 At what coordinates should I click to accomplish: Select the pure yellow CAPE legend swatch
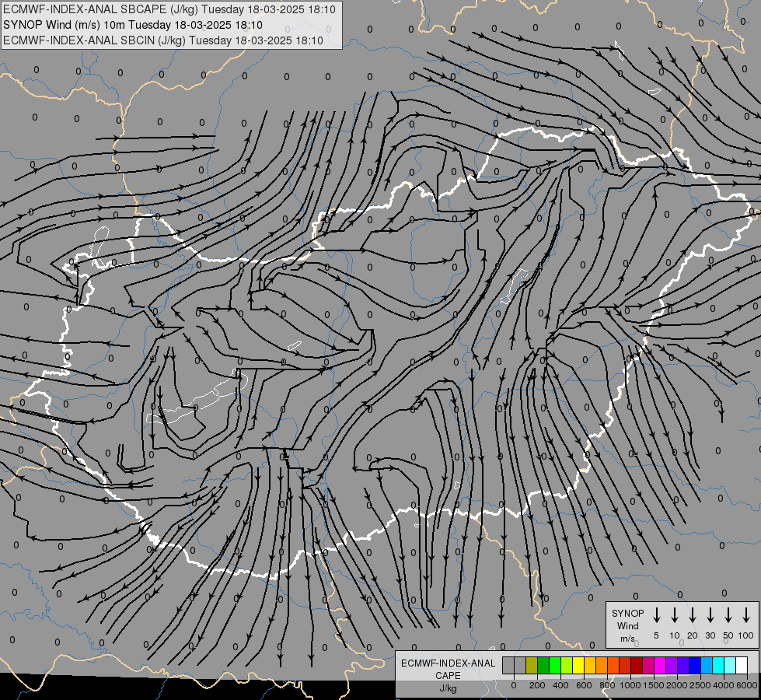[578, 665]
